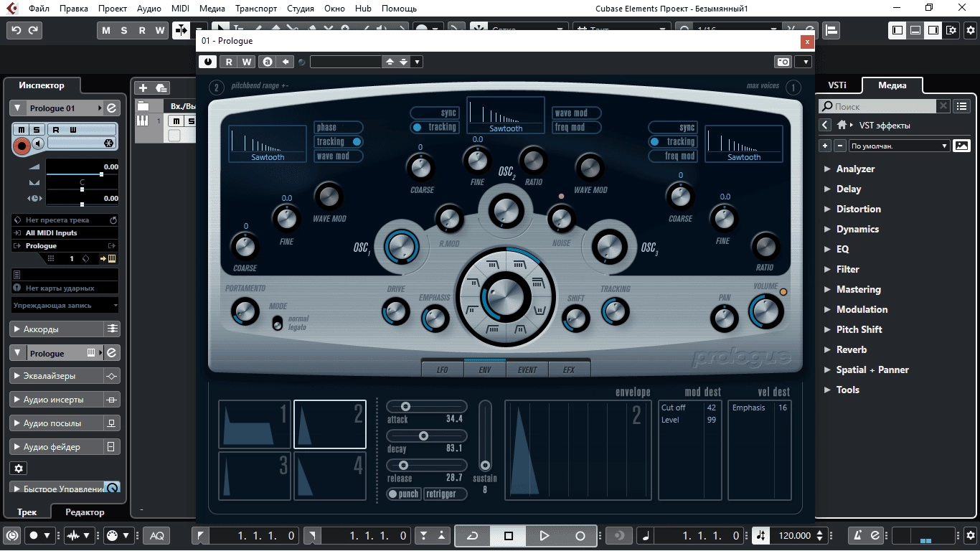Click the Redo arrow in the toolbar
The image size is (980, 551).
pyautogui.click(x=33, y=30)
